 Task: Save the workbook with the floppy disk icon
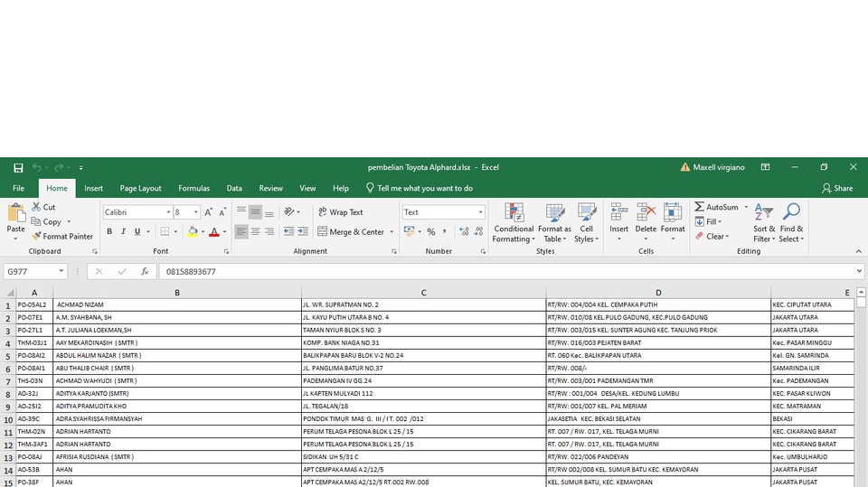18,168
